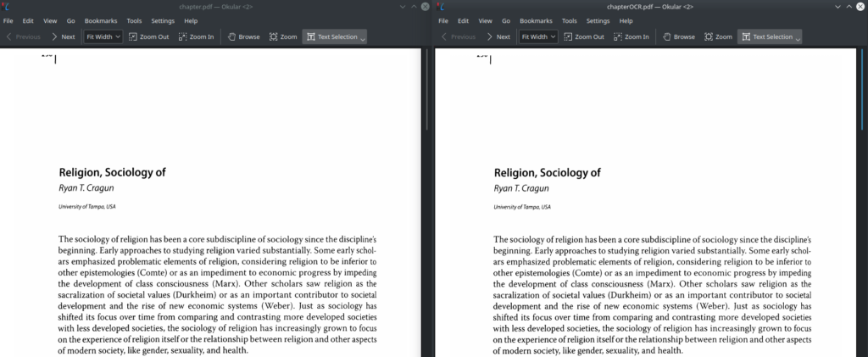Click heading 'Religion, Sociology of' in chapter.pdf
This screenshot has width=868, height=357.
coord(113,172)
